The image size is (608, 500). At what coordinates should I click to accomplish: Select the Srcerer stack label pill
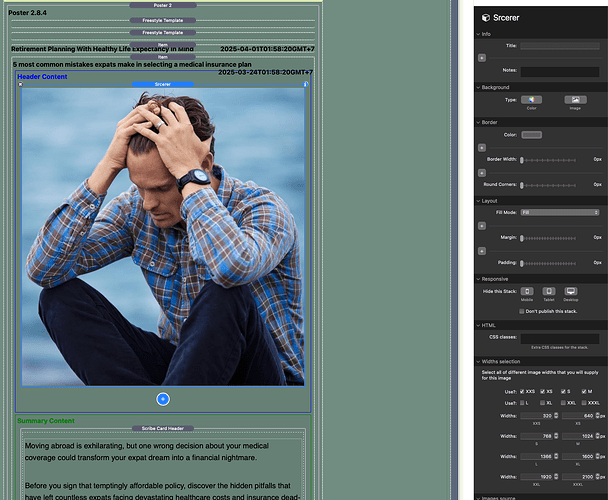(x=163, y=84)
